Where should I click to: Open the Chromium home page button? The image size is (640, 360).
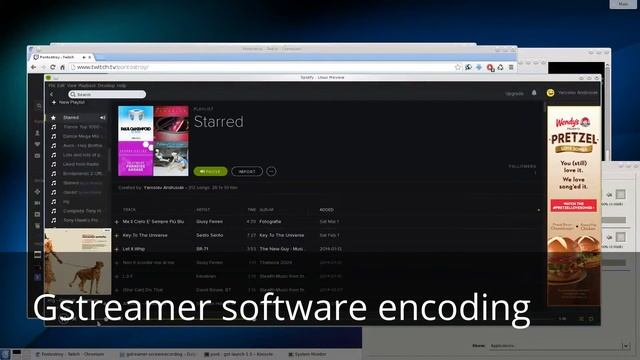[62, 67]
